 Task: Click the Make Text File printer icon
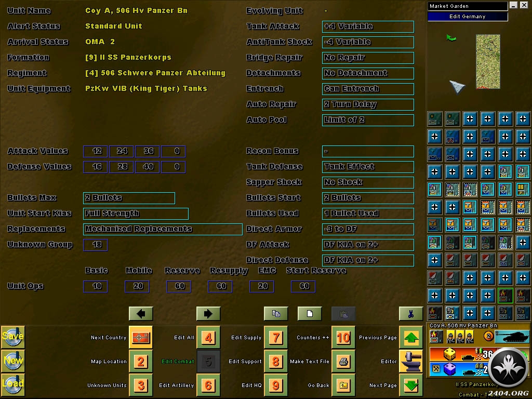tap(343, 362)
